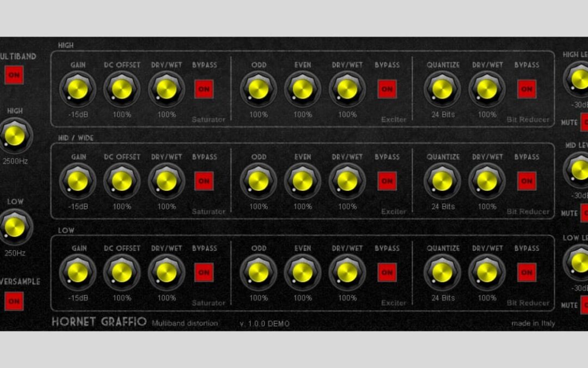
Task: Click the High band DC Offset knob
Action: (x=122, y=89)
